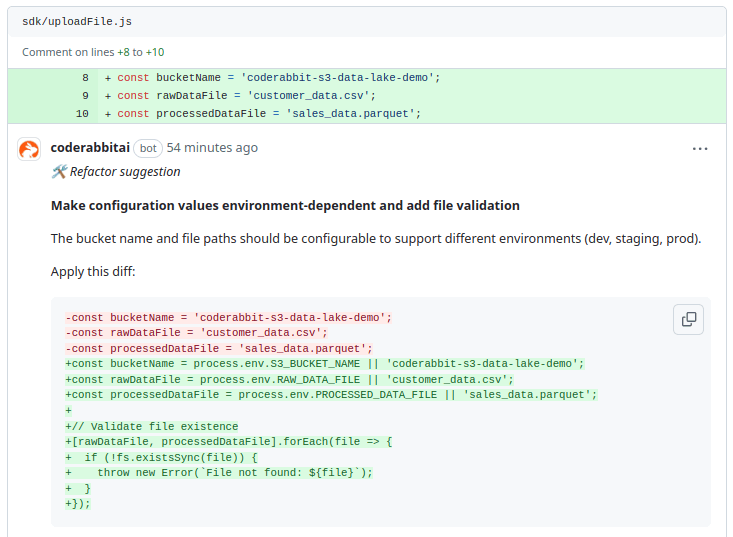Open the comment options three-dot menu
This screenshot has width=733, height=537.
[700, 148]
